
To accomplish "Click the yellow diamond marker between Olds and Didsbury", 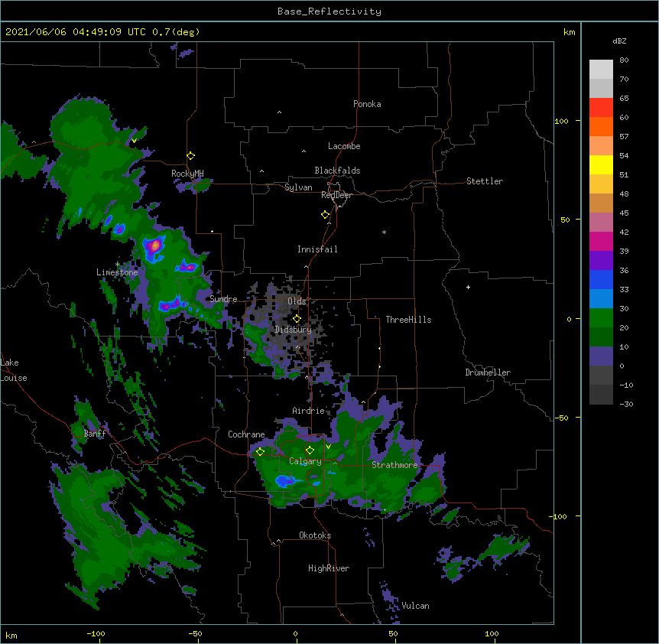I will [297, 319].
